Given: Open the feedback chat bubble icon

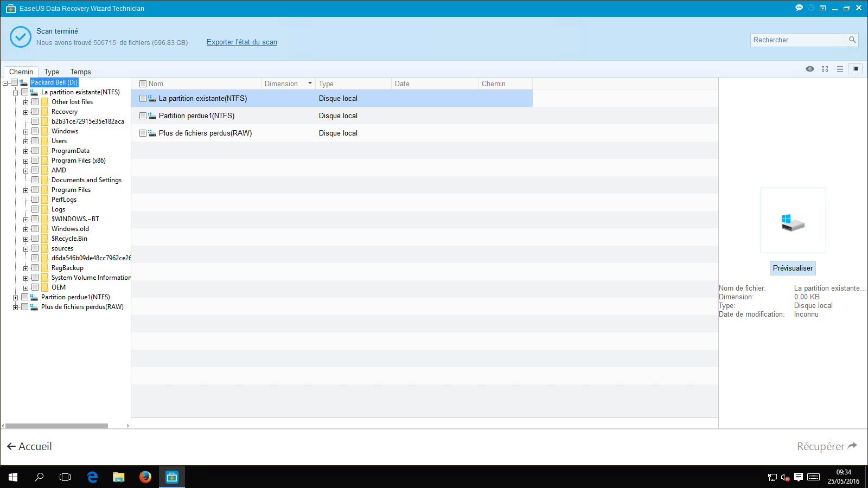Looking at the screenshot, I should 799,8.
